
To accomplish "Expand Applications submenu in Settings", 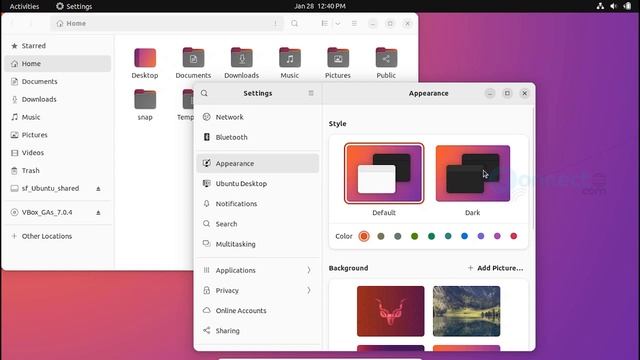I will pos(258,270).
